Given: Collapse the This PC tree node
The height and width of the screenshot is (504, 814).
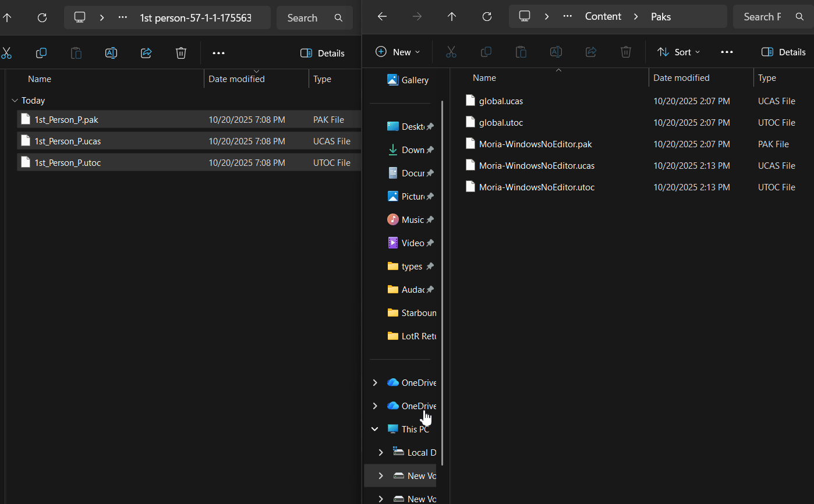Looking at the screenshot, I should [x=375, y=429].
